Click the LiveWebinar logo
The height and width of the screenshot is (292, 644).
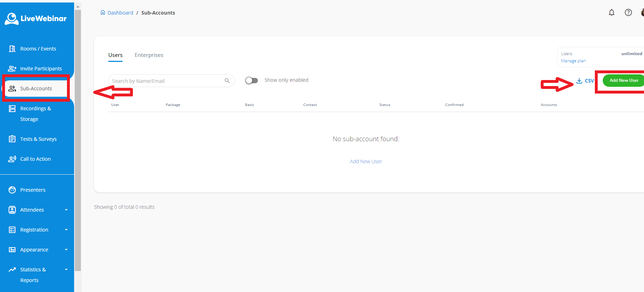point(36,18)
